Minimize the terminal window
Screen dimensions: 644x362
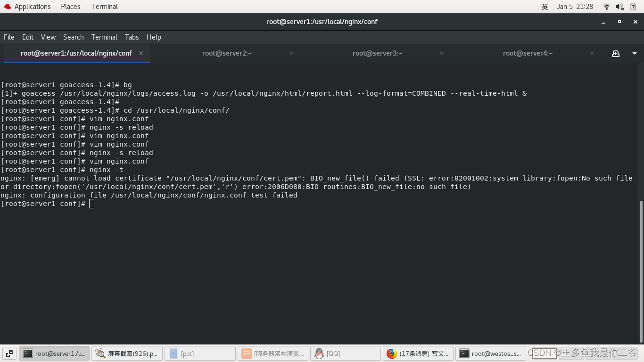pyautogui.click(x=603, y=22)
